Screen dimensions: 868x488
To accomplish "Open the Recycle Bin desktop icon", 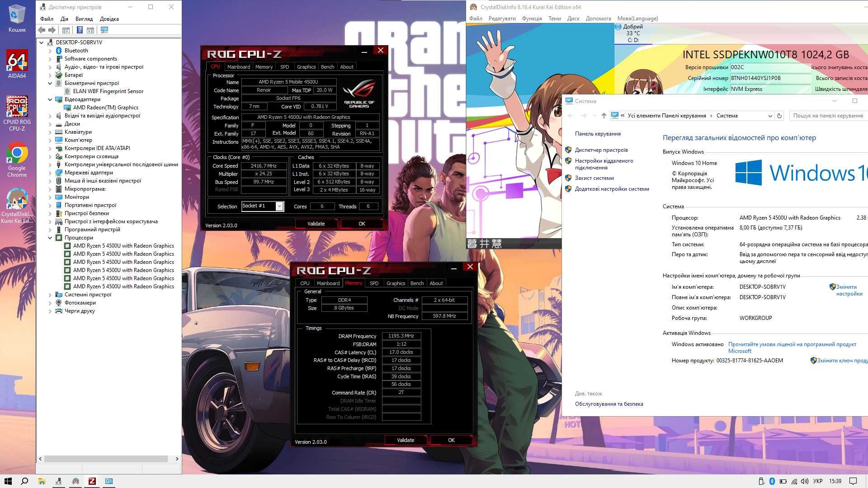I will point(17,19).
